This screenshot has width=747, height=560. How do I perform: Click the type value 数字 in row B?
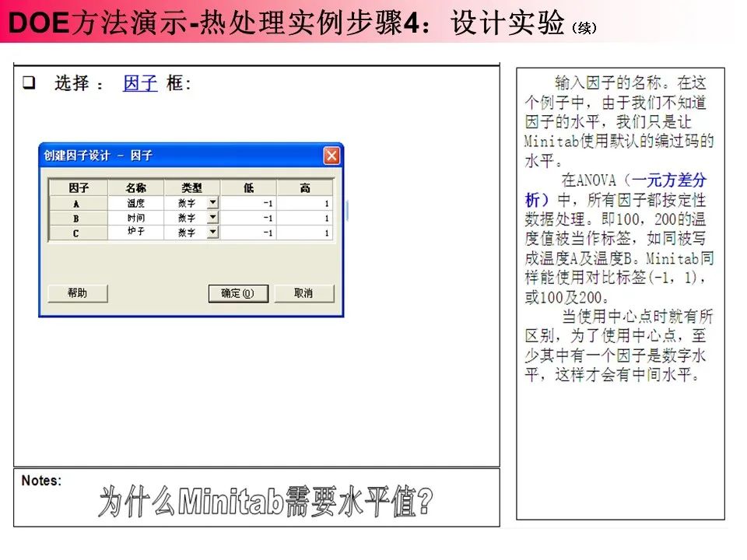[186, 218]
